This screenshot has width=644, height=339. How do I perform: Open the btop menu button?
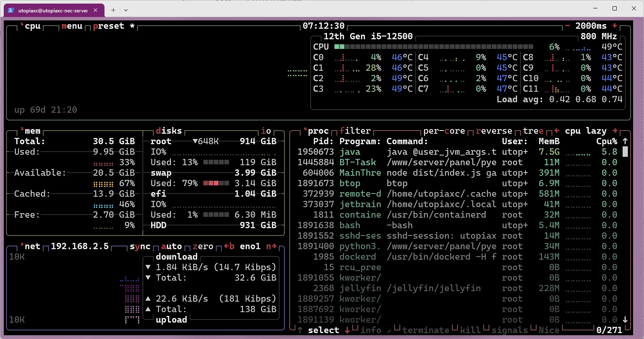tap(72, 26)
